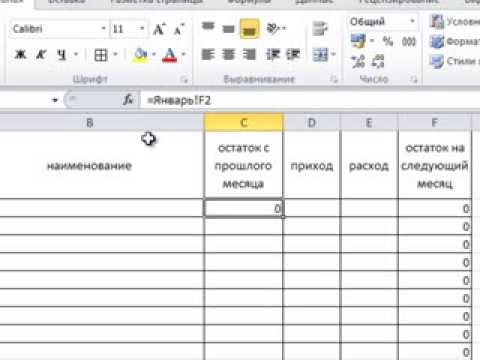Toggle italic formatting (К)
This screenshot has width=480, height=360.
click(41, 54)
